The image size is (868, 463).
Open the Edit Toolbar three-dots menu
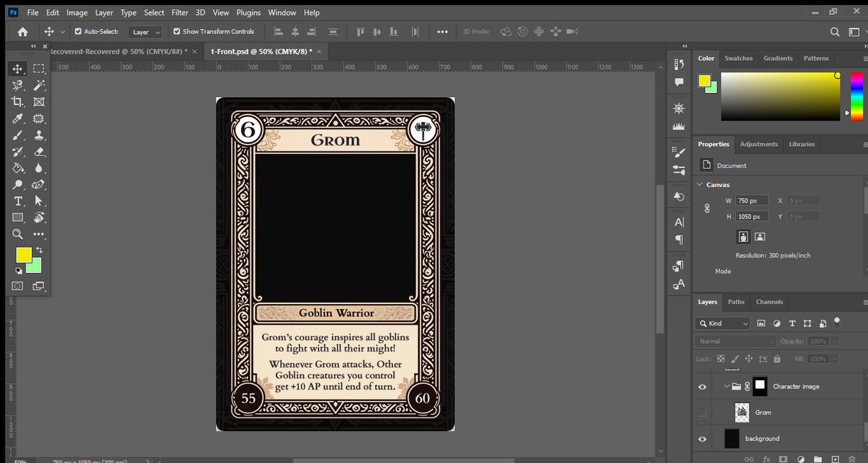point(39,234)
